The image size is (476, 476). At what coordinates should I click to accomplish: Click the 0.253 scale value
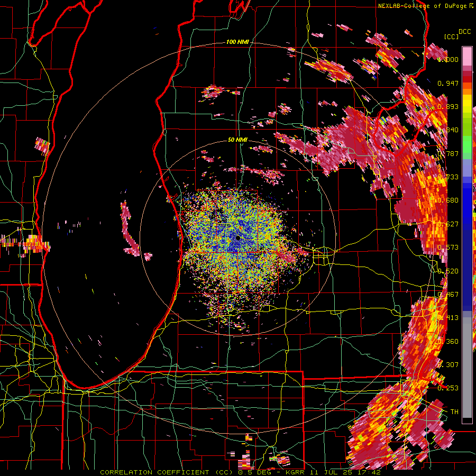[448, 388]
